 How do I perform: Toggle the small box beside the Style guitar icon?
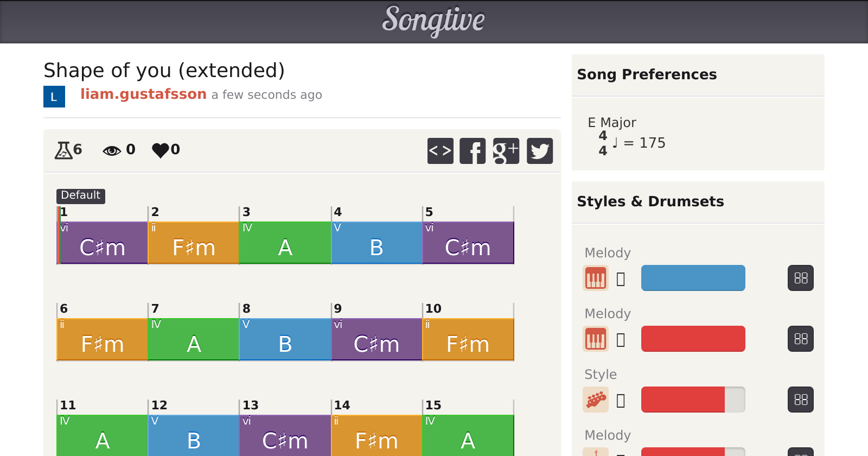coord(621,401)
